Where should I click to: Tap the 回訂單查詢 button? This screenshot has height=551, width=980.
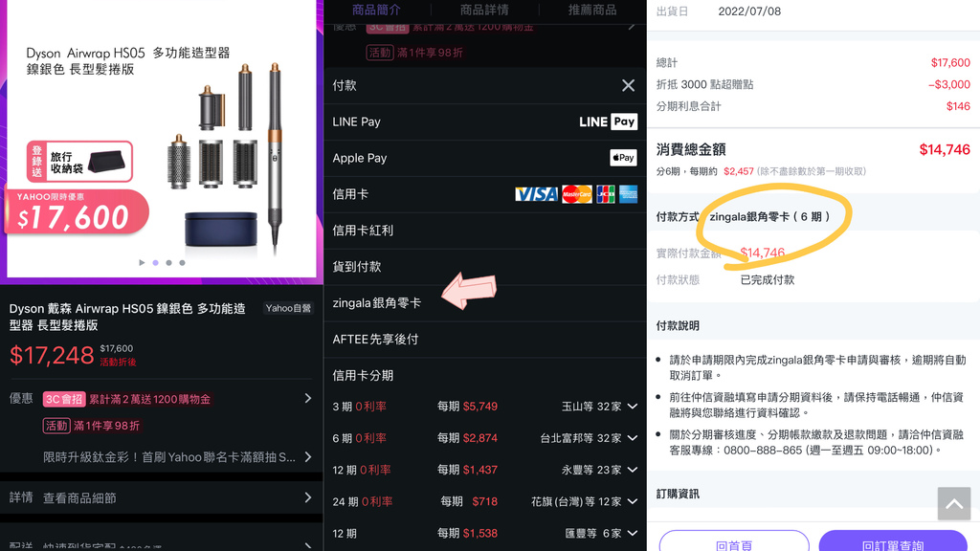tap(893, 541)
